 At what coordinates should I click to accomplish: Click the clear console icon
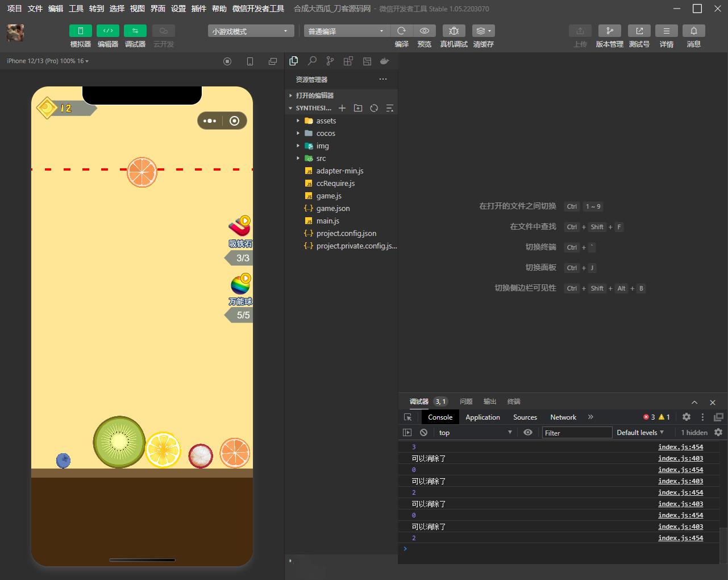423,432
